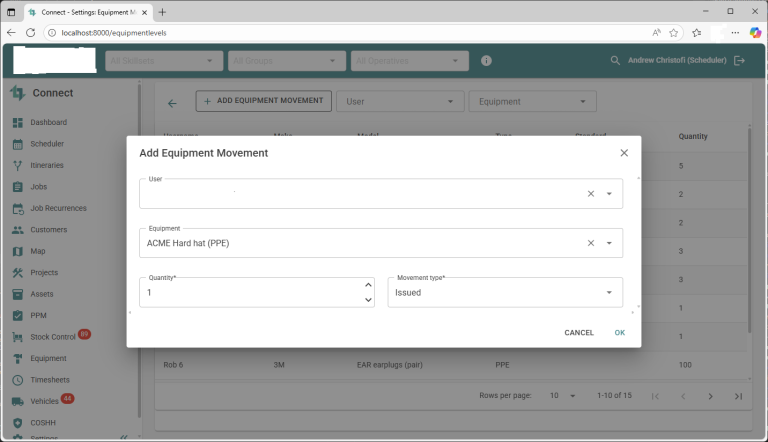
Task: Open Job Recurrences from sidebar
Action: tap(58, 208)
